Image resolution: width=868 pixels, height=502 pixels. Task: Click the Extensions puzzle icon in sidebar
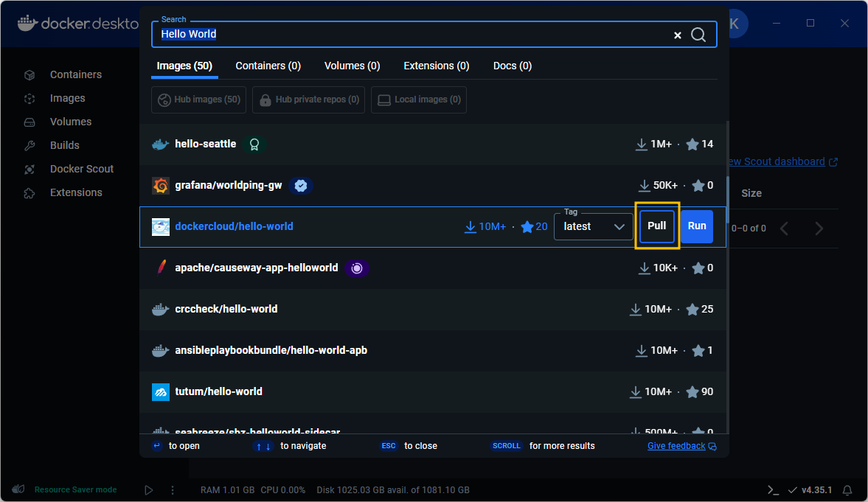(x=30, y=193)
